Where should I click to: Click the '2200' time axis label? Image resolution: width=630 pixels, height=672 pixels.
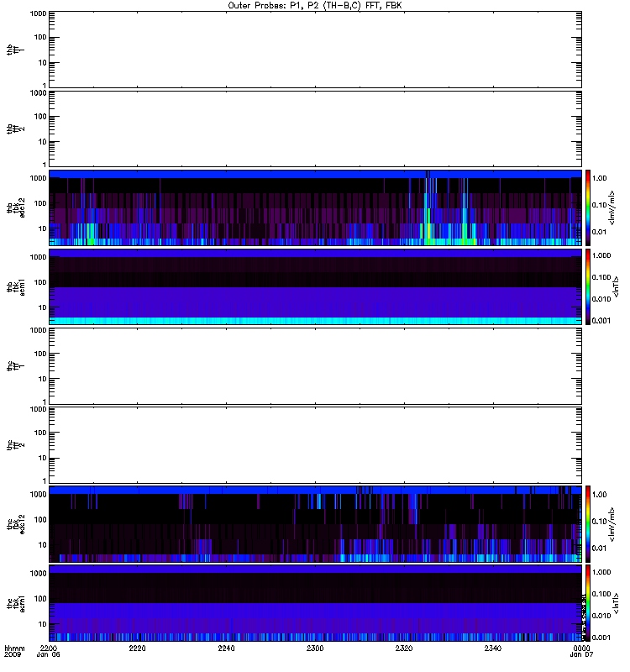(x=48, y=648)
